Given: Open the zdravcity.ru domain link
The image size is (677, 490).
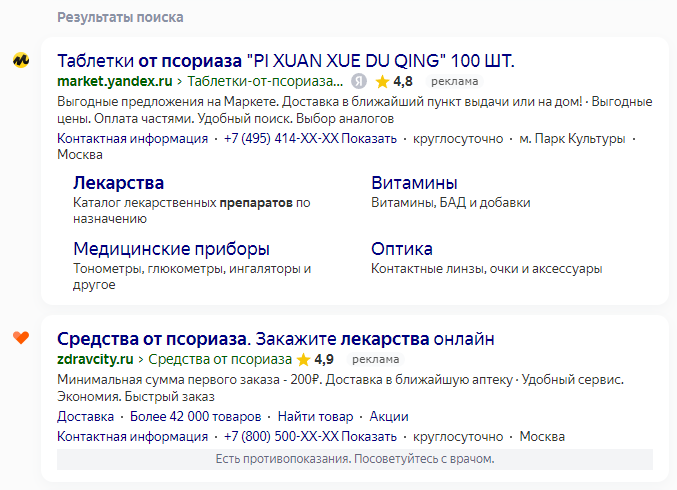Looking at the screenshot, I should 95,359.
